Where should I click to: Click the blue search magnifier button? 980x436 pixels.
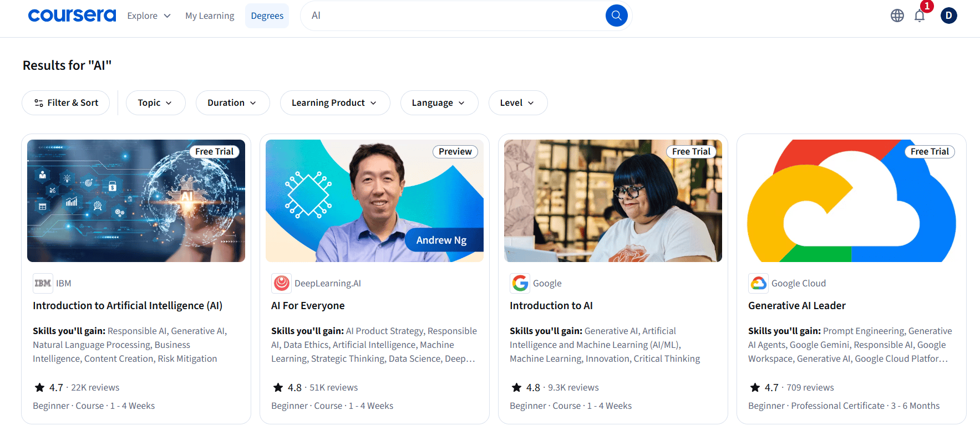point(616,16)
